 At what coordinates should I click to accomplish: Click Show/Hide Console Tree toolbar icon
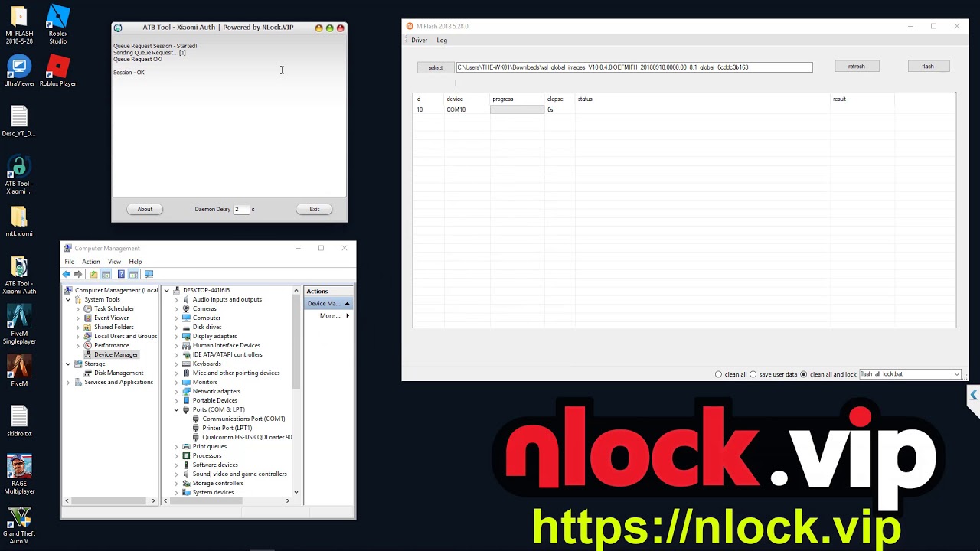[106, 274]
